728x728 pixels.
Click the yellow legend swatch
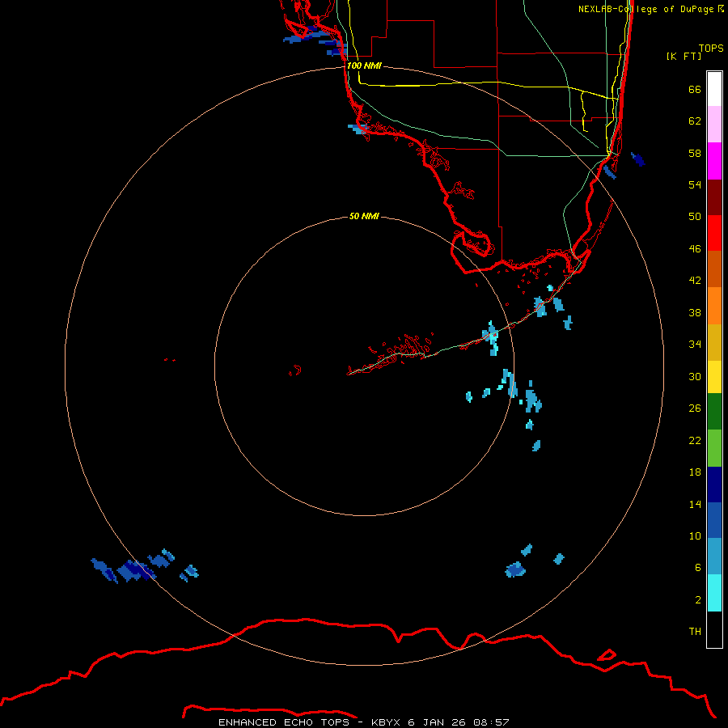(714, 377)
